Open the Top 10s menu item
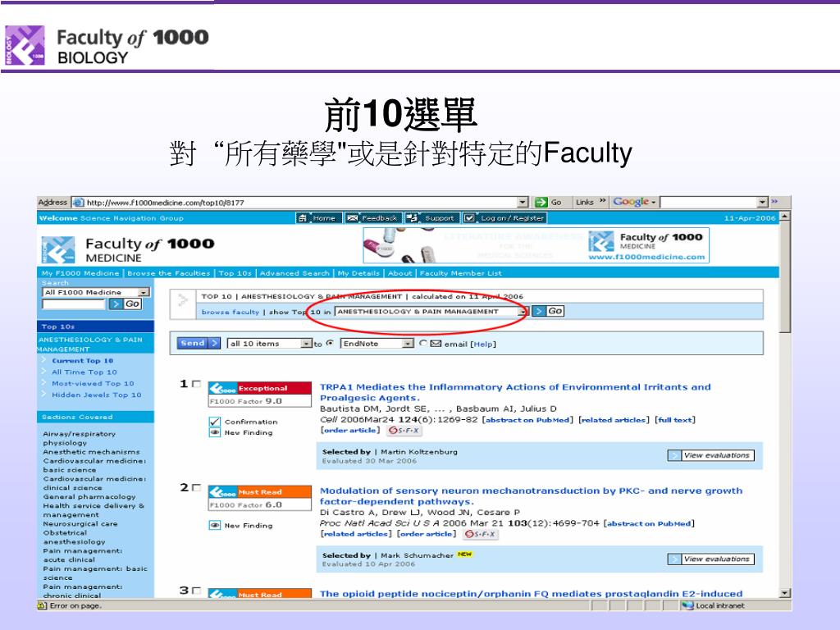This screenshot has height=630, width=840. click(235, 273)
